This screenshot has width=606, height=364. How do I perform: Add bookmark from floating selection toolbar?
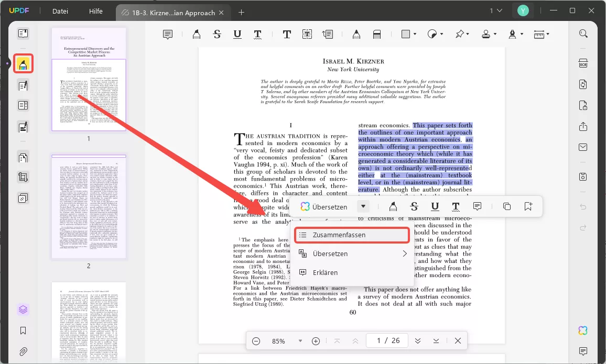pos(528,206)
